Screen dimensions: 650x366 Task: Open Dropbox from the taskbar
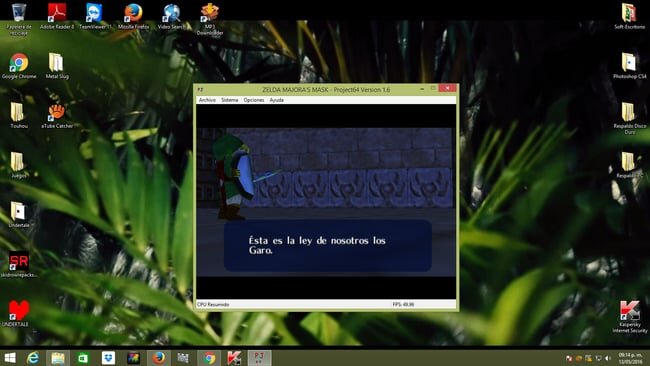click(108, 358)
